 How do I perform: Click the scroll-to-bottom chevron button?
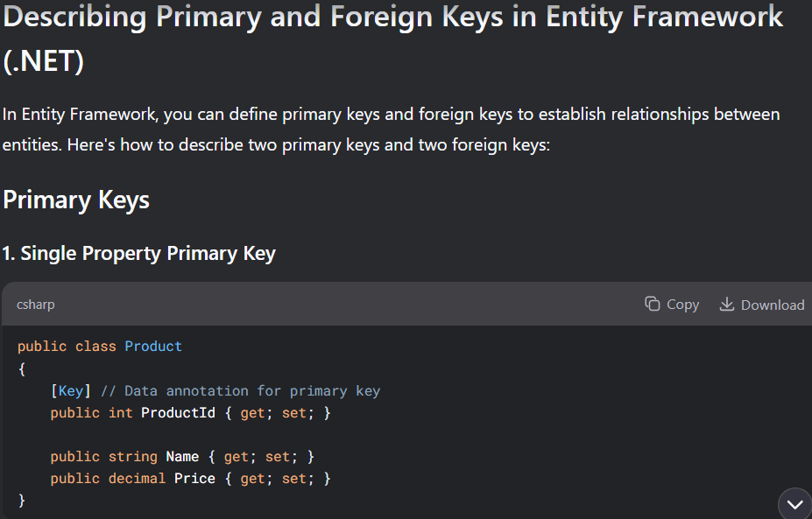[x=794, y=504]
